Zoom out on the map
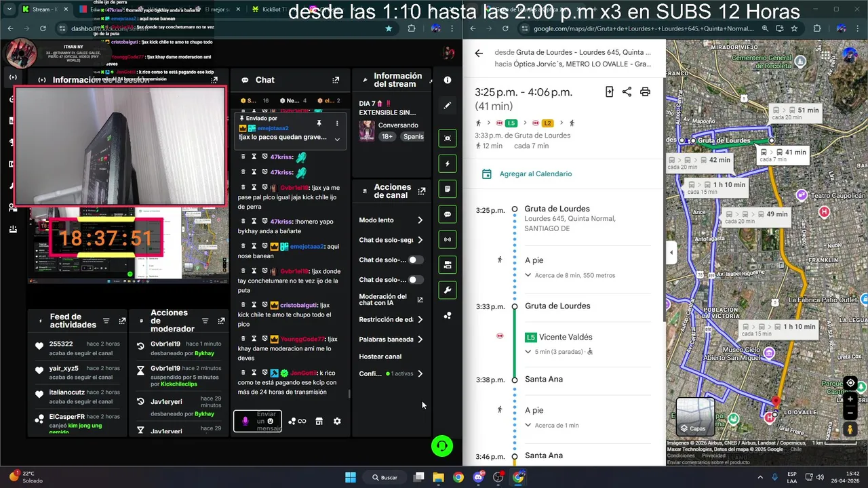Viewport: 868px width, 488px height. (x=850, y=412)
